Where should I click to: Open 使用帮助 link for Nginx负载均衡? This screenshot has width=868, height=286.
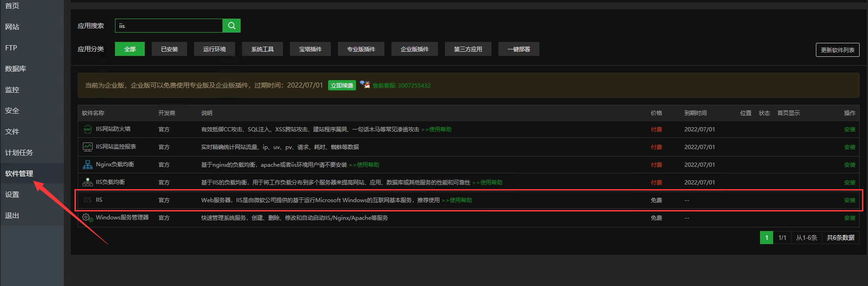point(364,165)
